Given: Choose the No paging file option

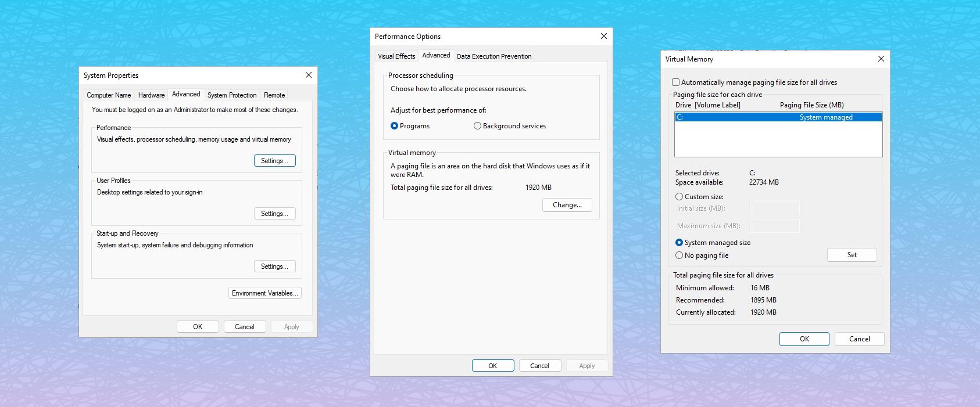Looking at the screenshot, I should 679,255.
